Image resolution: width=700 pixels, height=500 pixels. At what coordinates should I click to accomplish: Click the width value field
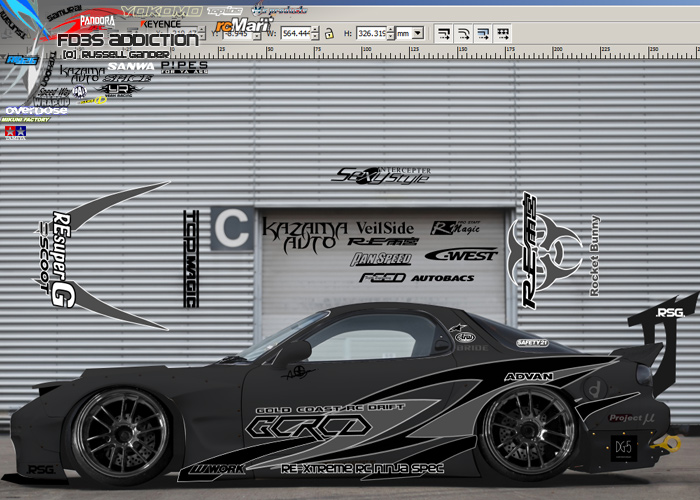click(295, 33)
